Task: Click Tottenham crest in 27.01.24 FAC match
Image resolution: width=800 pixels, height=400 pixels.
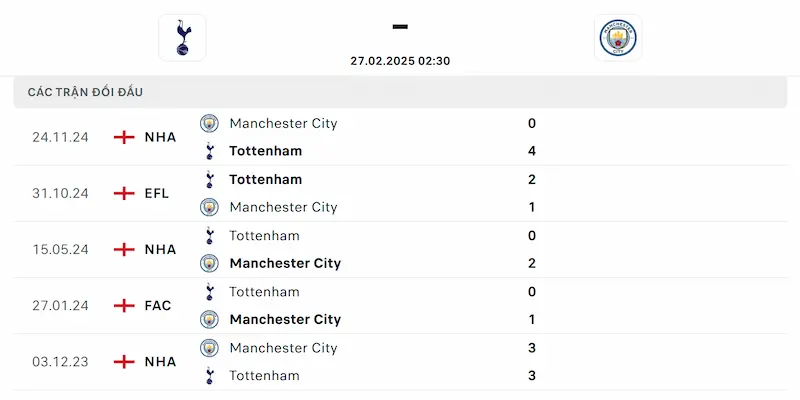Action: point(209,292)
